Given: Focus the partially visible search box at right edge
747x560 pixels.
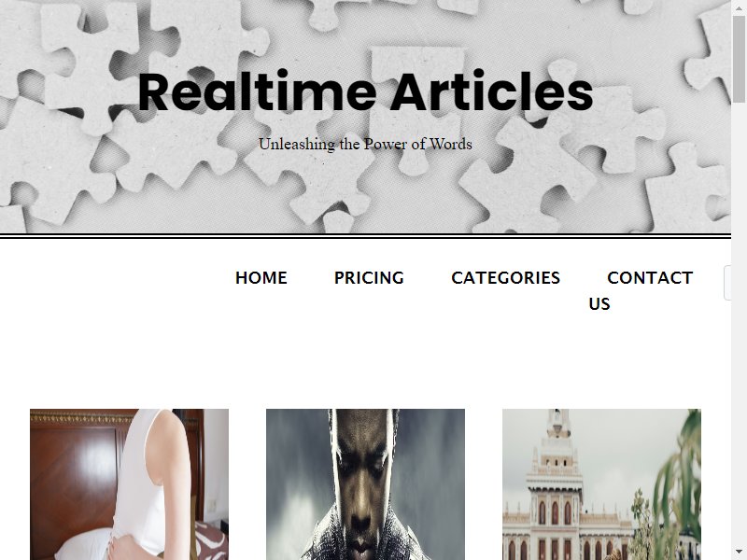Looking at the screenshot, I should [727, 283].
